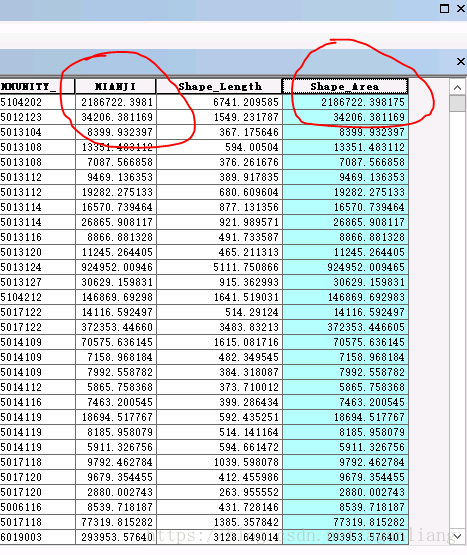Click the code 5013127 in first column
This screenshot has height=555, width=467.
[x=37, y=282]
